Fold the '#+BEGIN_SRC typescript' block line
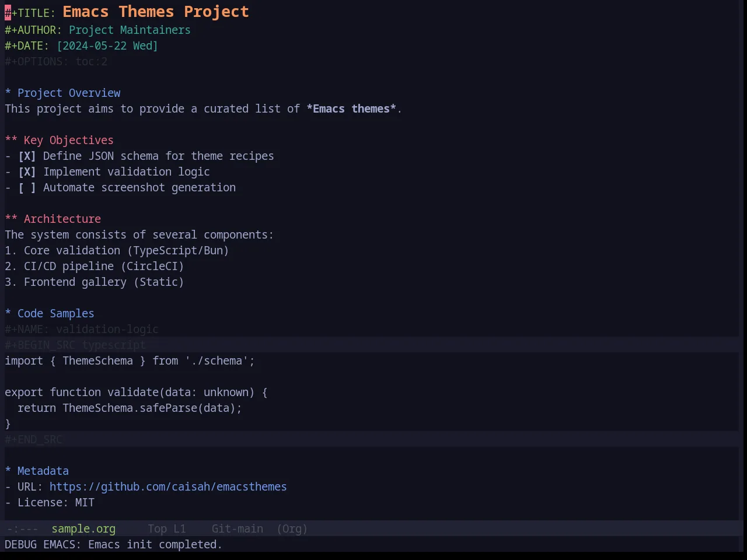The image size is (747, 560). pos(75,345)
